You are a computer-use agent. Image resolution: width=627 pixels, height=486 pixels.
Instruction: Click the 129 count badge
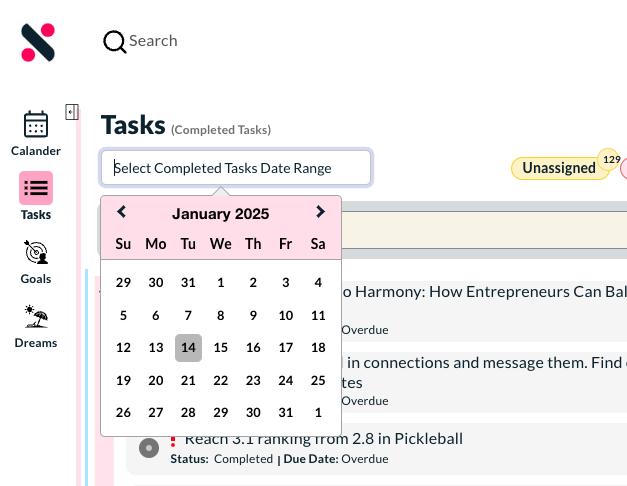coord(611,160)
